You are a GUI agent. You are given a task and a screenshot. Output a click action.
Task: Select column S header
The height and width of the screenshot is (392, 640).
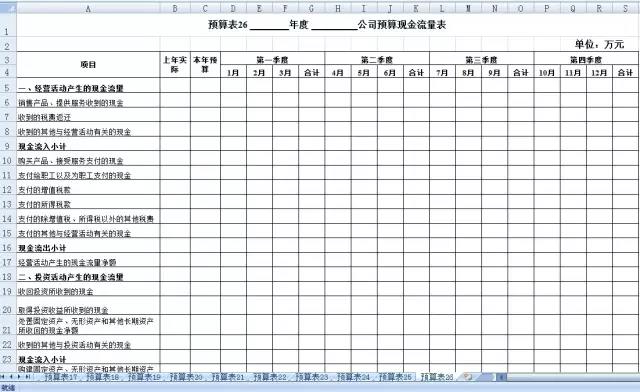pos(625,8)
